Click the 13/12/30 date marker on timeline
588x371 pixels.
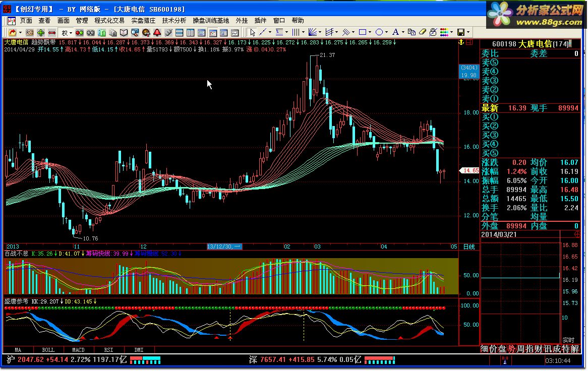tap(224, 246)
